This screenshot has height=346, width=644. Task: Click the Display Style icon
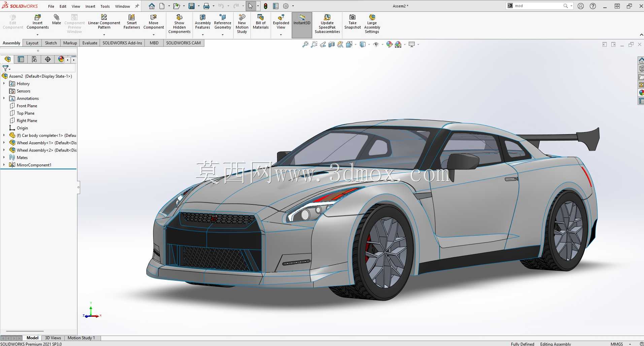click(363, 44)
